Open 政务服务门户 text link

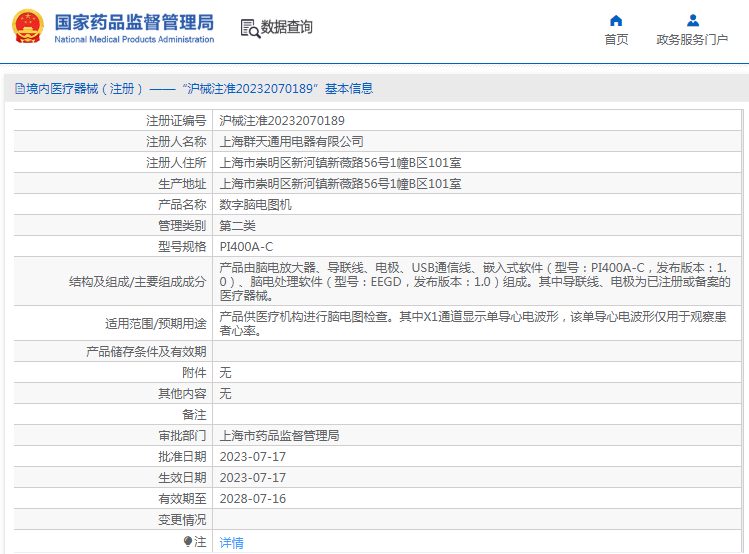click(x=692, y=40)
